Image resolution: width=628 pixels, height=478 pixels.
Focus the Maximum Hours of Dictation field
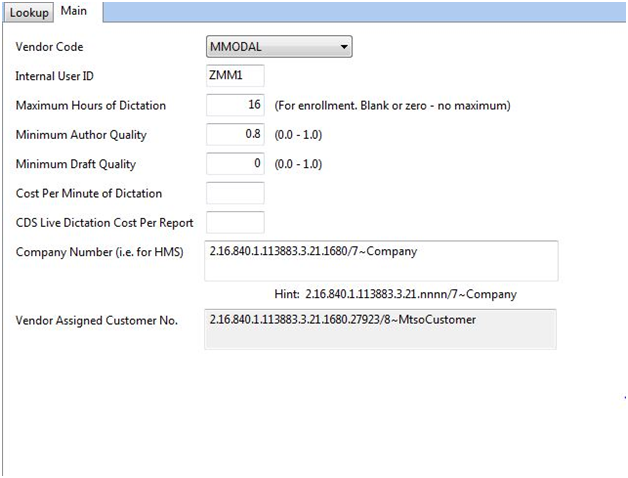pyautogui.click(x=235, y=105)
